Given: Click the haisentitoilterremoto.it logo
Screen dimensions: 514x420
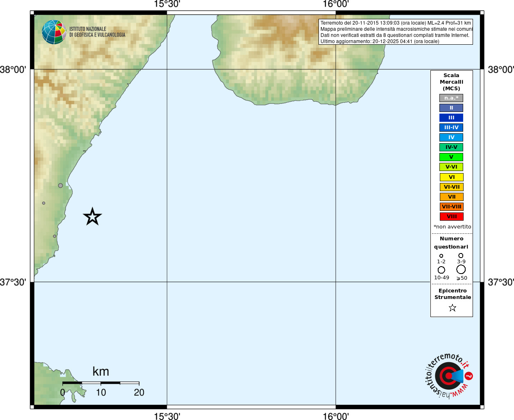Looking at the screenshot, I should (448, 376).
